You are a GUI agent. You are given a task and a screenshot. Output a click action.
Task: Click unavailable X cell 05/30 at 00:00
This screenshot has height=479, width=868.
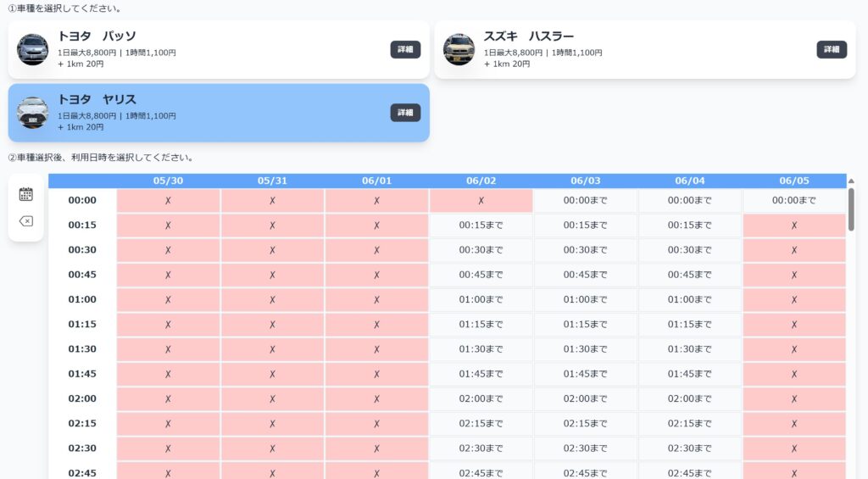pyautogui.click(x=169, y=200)
